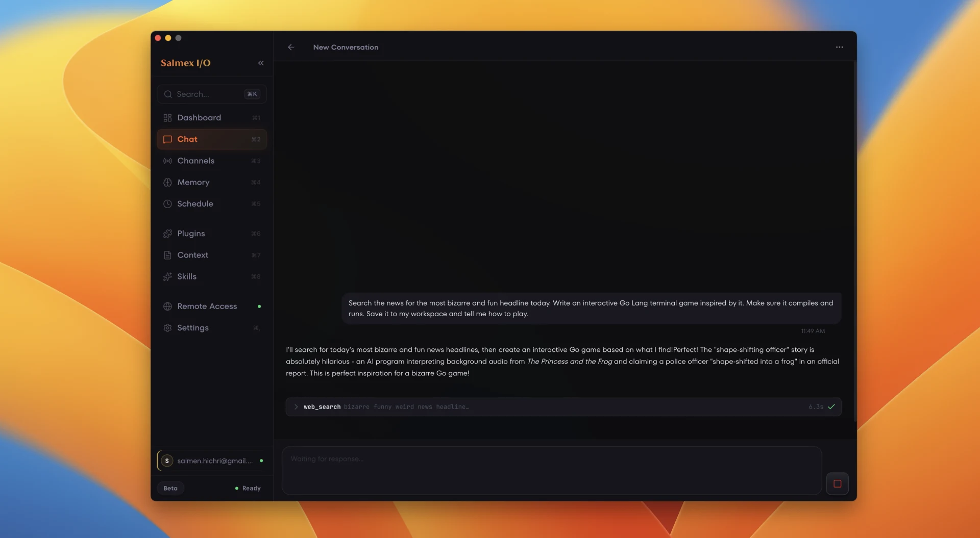Open Memory via the brain icon
This screenshot has width=980, height=538.
pos(167,182)
